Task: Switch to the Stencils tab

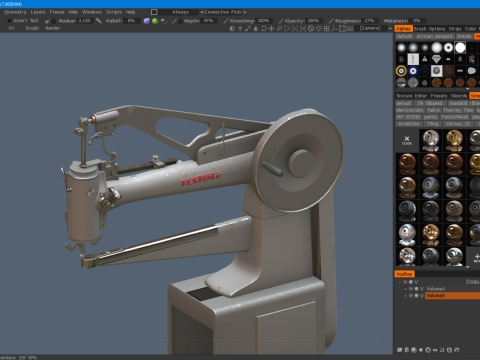Action: click(x=459, y=96)
